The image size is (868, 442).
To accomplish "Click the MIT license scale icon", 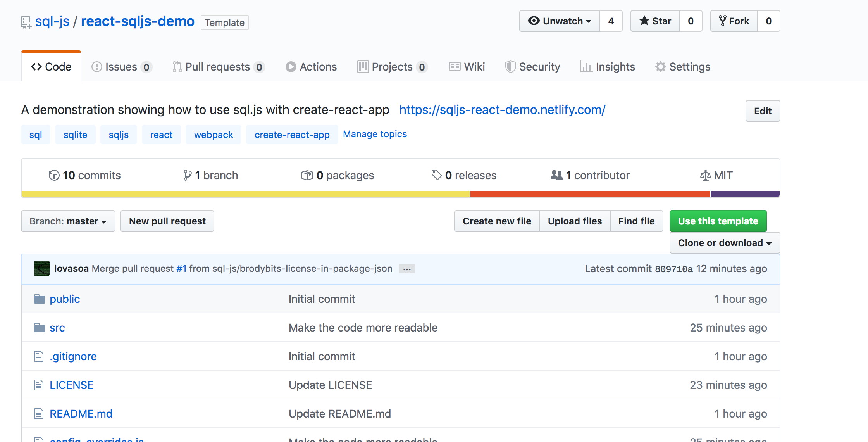I will tap(705, 175).
